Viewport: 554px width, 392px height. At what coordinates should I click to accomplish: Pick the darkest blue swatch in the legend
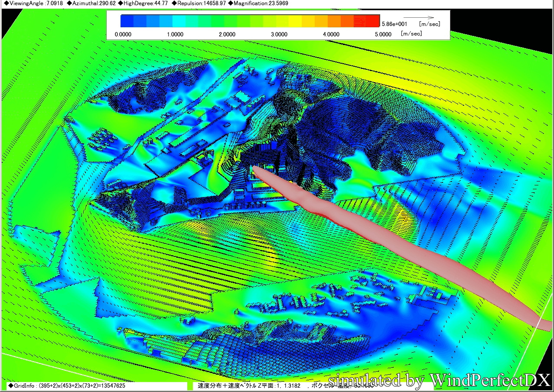(127, 21)
